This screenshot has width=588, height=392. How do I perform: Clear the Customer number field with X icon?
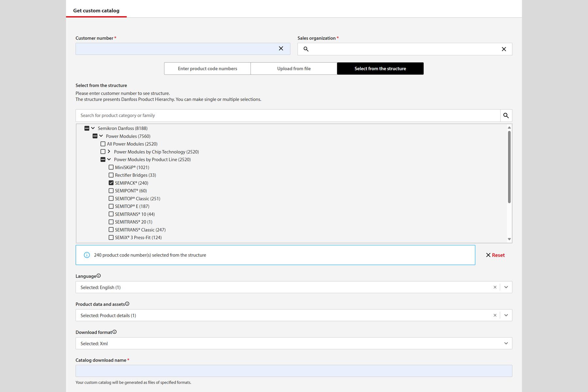coord(281,48)
